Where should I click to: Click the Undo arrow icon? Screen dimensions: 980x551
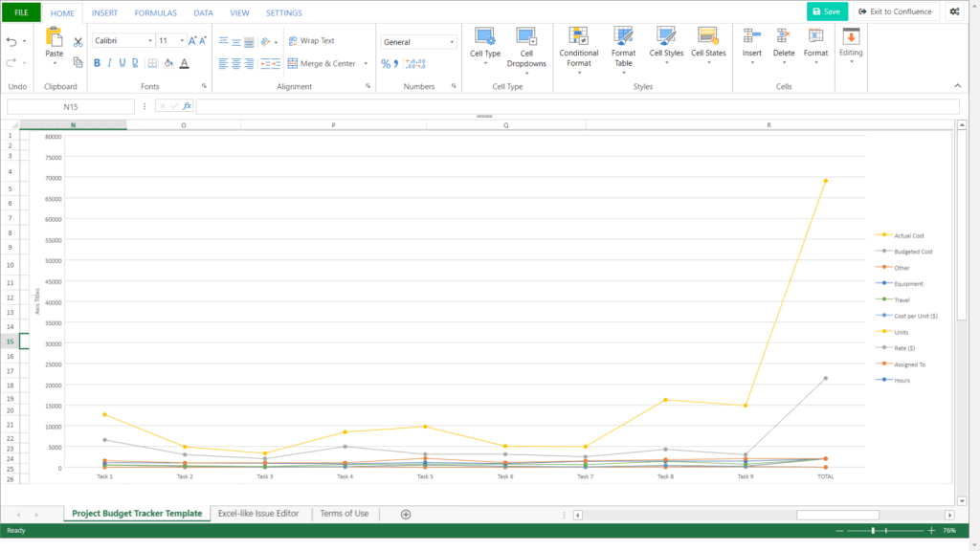[x=11, y=42]
